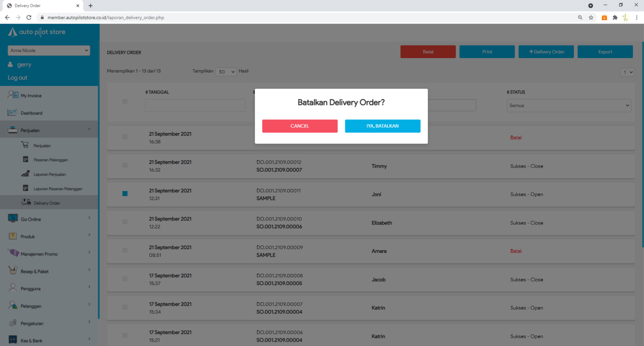Viewport: 644px width, 346px height.
Task: Toggle the select-all checkbox in table header
Action: pyautogui.click(x=125, y=101)
